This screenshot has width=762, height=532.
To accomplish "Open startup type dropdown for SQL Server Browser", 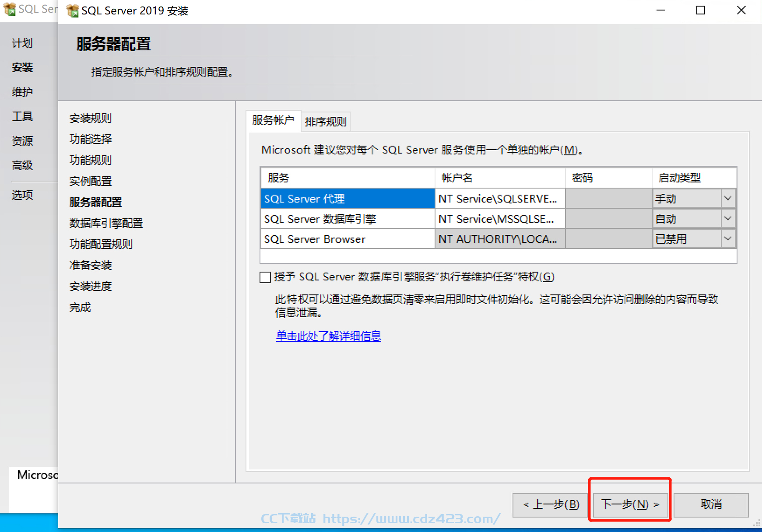I will [727, 239].
